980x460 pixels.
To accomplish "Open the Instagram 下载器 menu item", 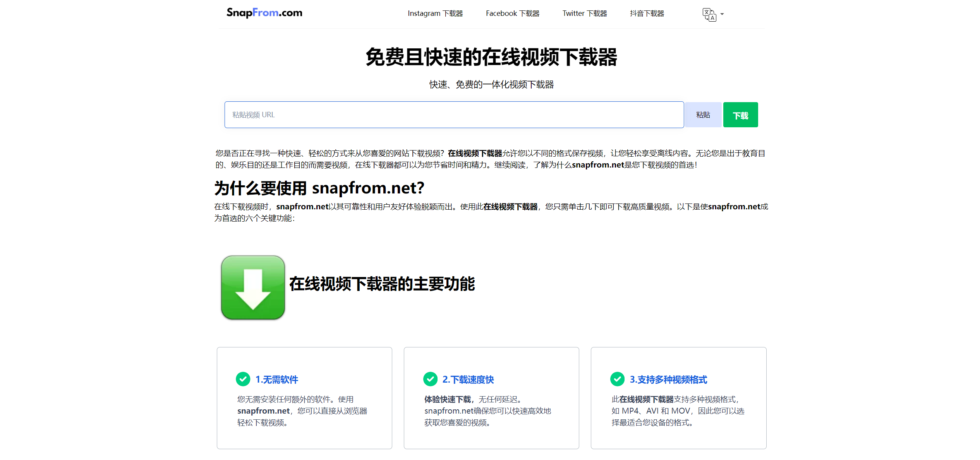I will (x=435, y=13).
